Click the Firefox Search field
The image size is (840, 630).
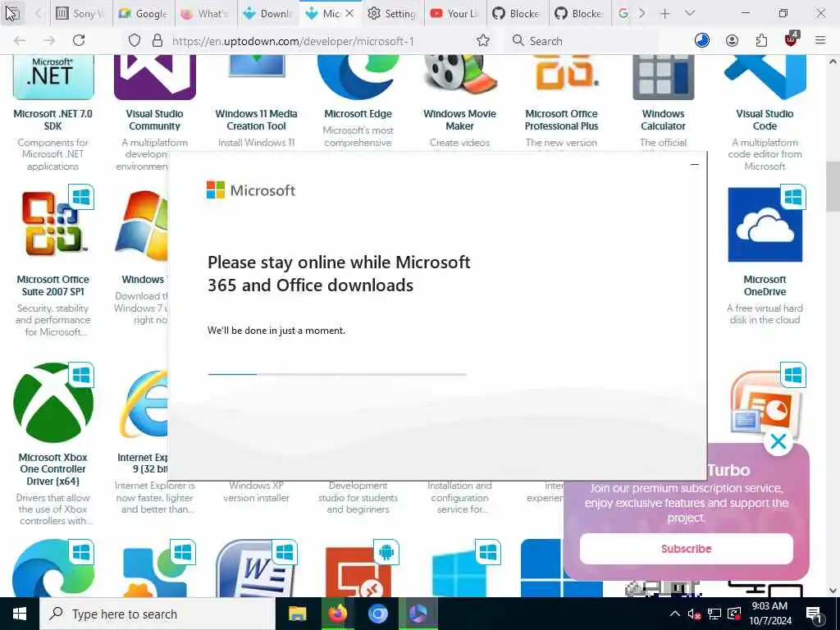[x=582, y=41]
